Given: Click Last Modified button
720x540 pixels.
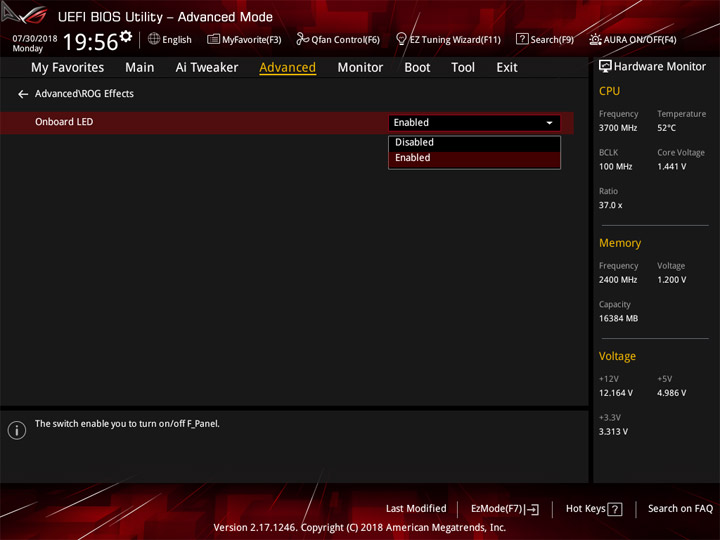Looking at the screenshot, I should [x=416, y=509].
